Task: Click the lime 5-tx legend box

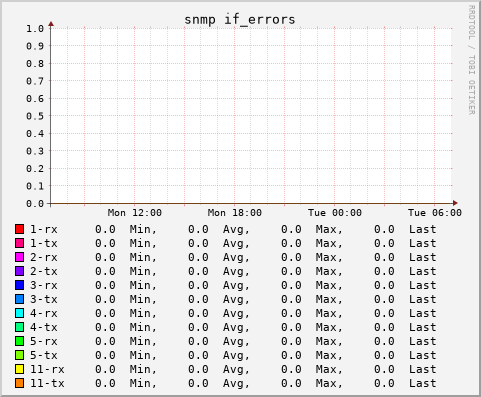Action: pos(20,355)
